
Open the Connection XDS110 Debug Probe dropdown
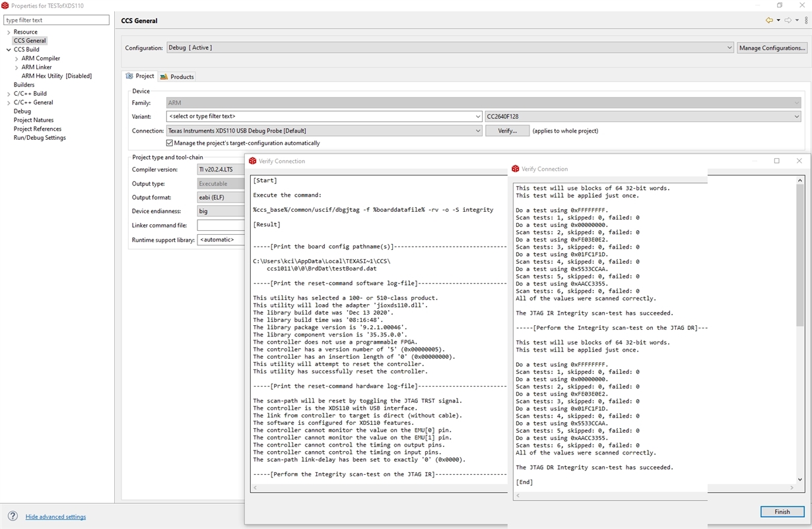point(324,131)
